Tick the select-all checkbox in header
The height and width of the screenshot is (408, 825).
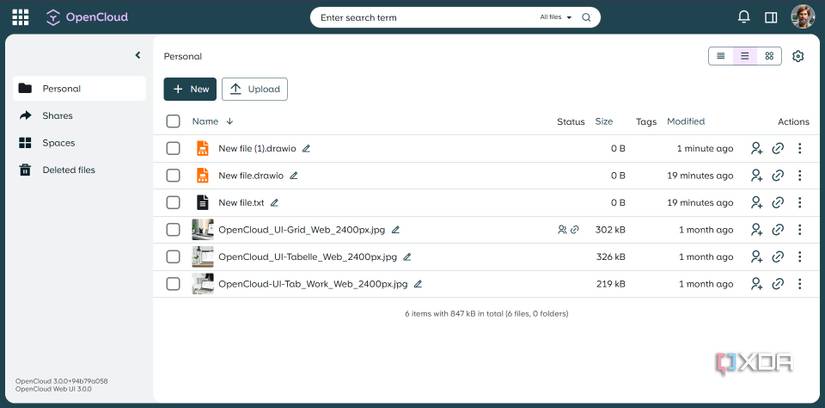[173, 122]
